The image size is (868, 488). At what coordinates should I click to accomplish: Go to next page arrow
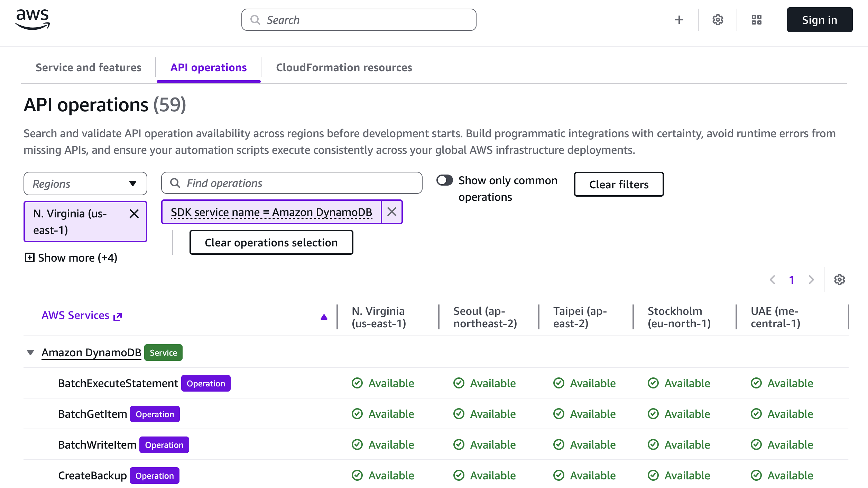coord(811,280)
